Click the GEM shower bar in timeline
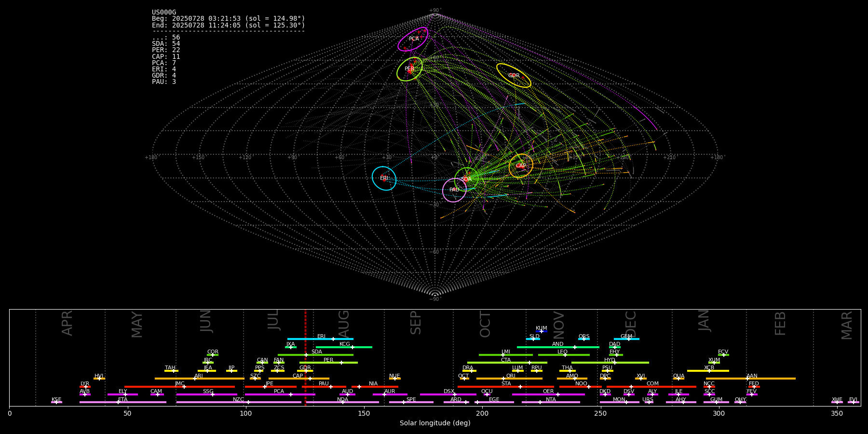This screenshot has width=868, height=434. point(626,339)
